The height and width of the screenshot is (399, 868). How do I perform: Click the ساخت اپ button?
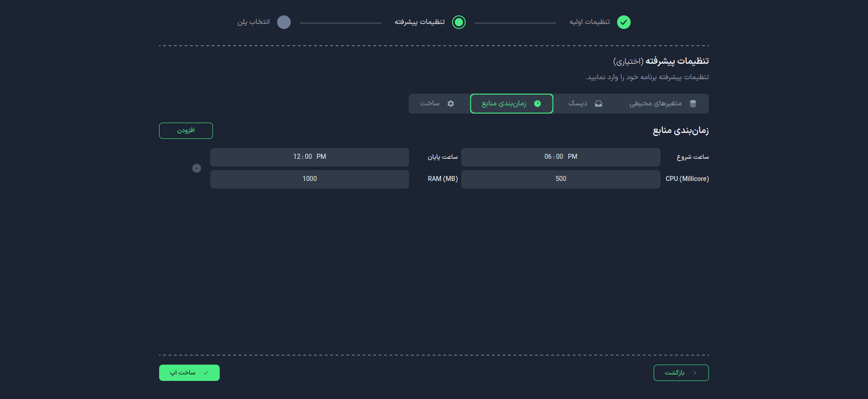click(x=189, y=373)
